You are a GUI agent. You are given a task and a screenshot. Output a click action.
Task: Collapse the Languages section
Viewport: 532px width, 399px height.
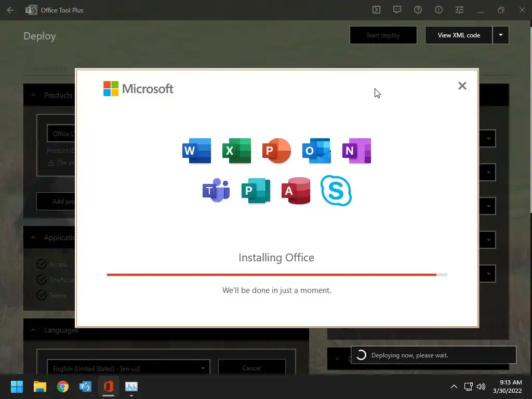pyautogui.click(x=33, y=330)
